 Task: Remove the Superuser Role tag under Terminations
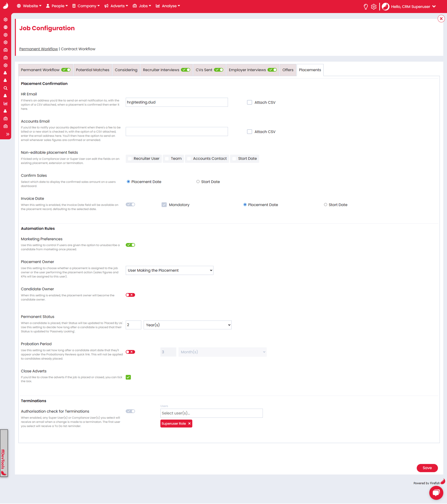point(189,423)
